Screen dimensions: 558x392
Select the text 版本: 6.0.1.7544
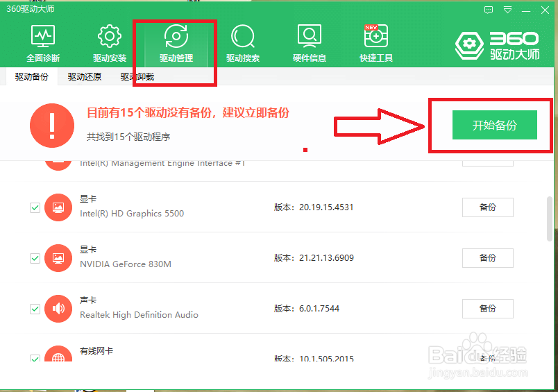pos(306,309)
